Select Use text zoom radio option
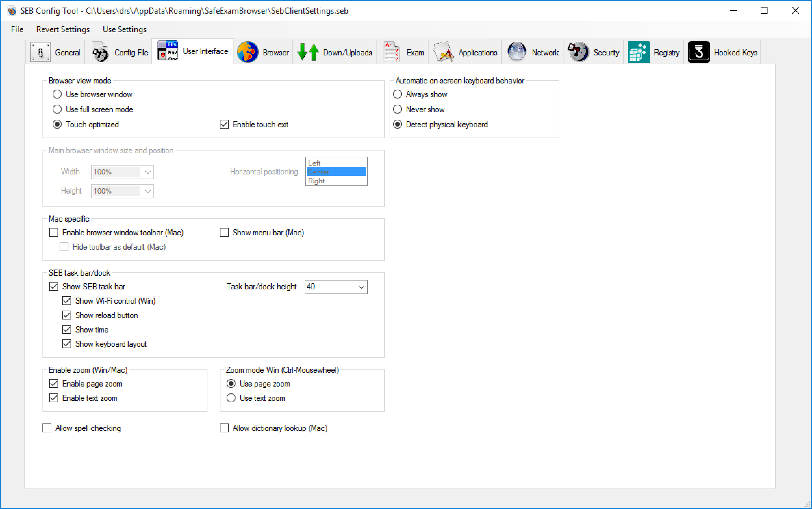Image resolution: width=812 pixels, height=509 pixels. [x=231, y=398]
